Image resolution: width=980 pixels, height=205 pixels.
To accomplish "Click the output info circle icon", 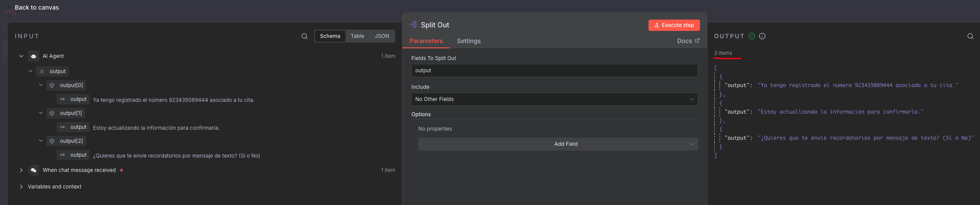I will pyautogui.click(x=762, y=36).
